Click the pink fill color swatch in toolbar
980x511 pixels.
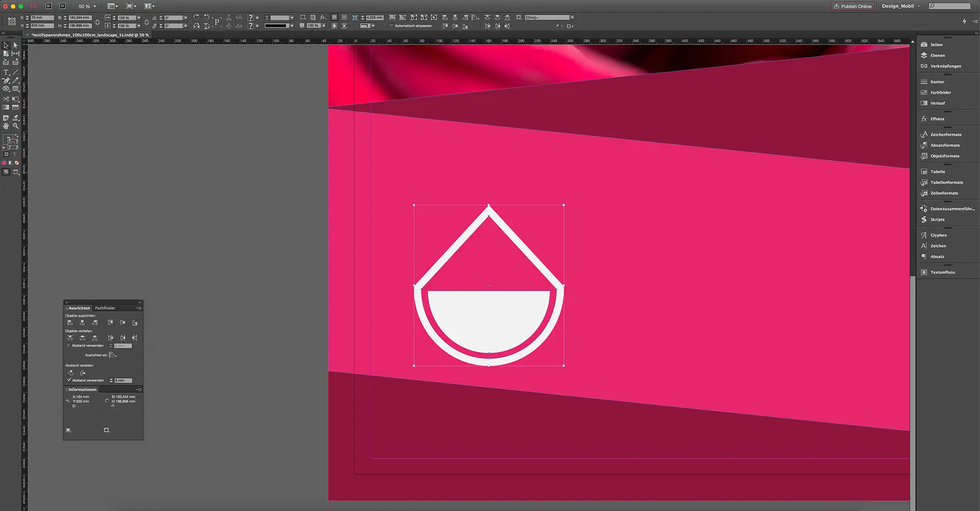[5, 163]
